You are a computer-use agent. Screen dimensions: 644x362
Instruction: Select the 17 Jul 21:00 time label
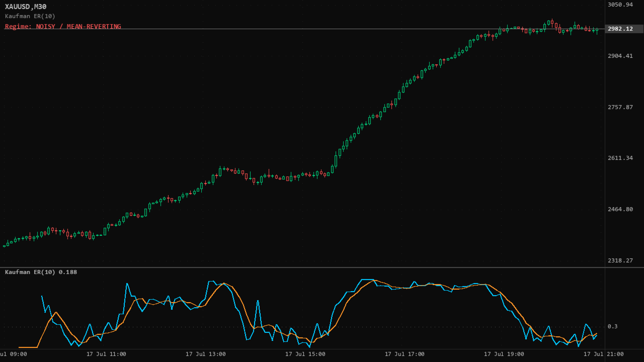(603, 354)
